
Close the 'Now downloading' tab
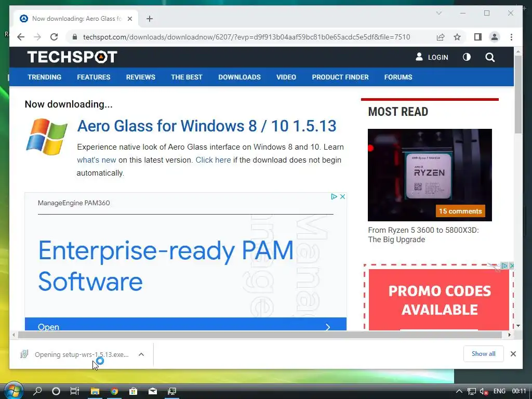[x=129, y=19]
